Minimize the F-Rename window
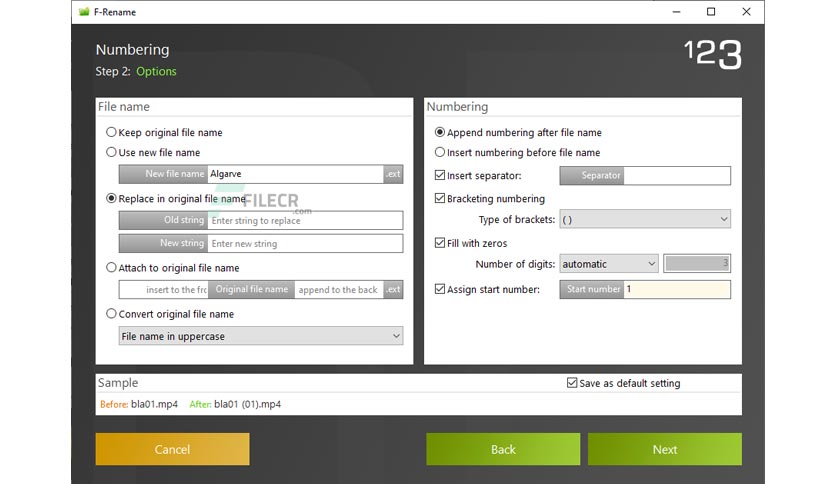 tap(676, 12)
